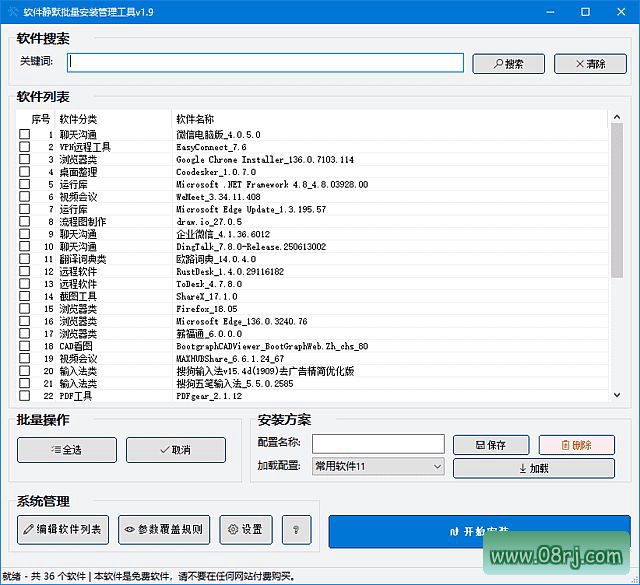Image resolution: width=640 pixels, height=585 pixels.
Task: Load the configuration with 加载
Action: [x=533, y=468]
